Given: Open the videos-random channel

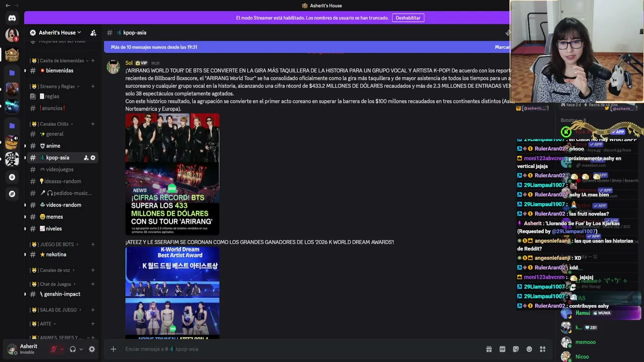Looking at the screenshot, I should [x=62, y=205].
